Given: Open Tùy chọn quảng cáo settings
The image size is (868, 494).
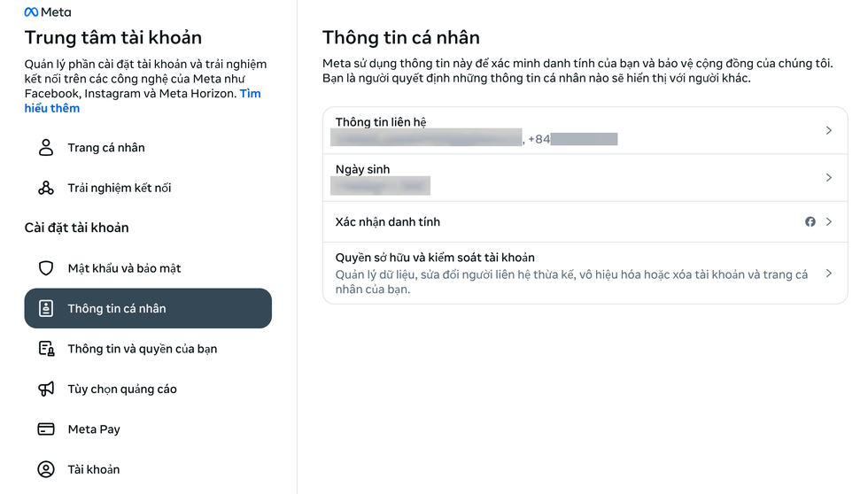Looking at the screenshot, I should pyautogui.click(x=122, y=390).
